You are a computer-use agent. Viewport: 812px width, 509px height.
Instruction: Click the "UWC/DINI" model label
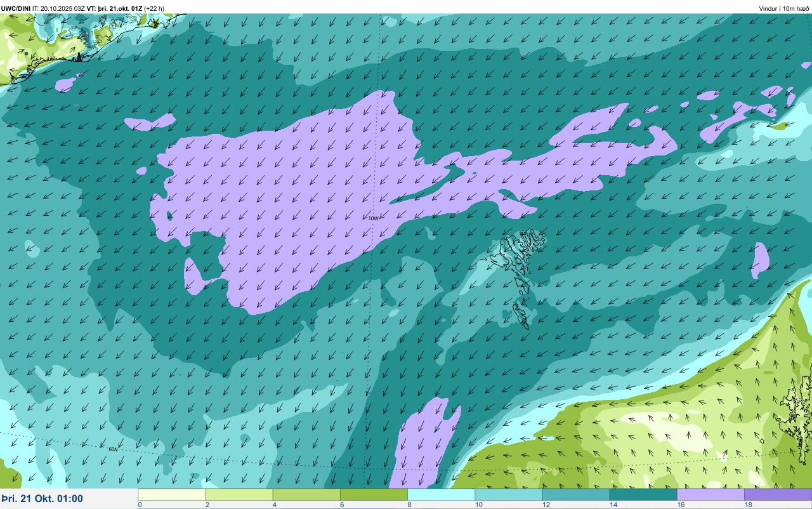pos(15,9)
